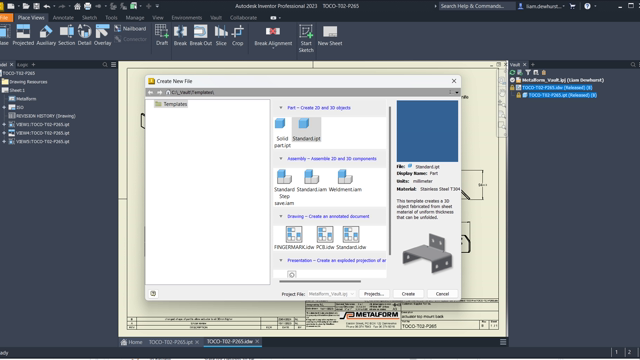The image size is (640, 360).
Task: Click the Save icon in quick access toolbar
Action: [36, 6]
